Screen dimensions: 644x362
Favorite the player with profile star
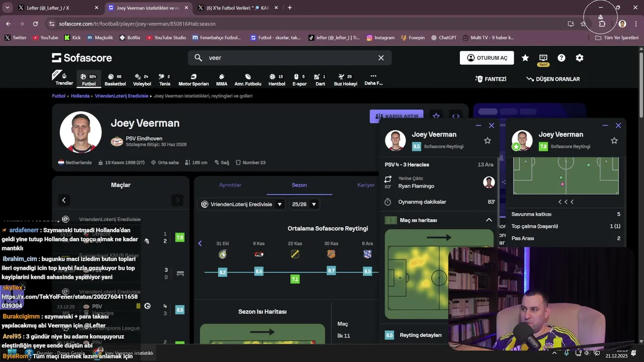pyautogui.click(x=436, y=116)
